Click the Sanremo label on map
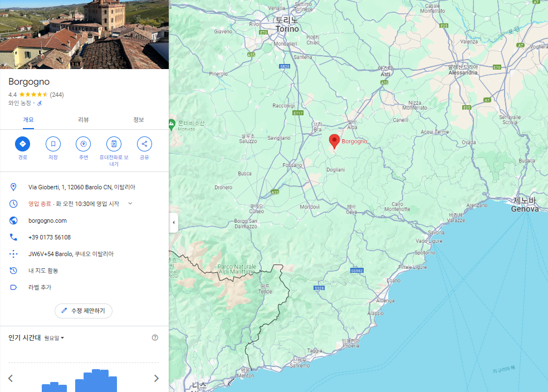 tap(300, 362)
